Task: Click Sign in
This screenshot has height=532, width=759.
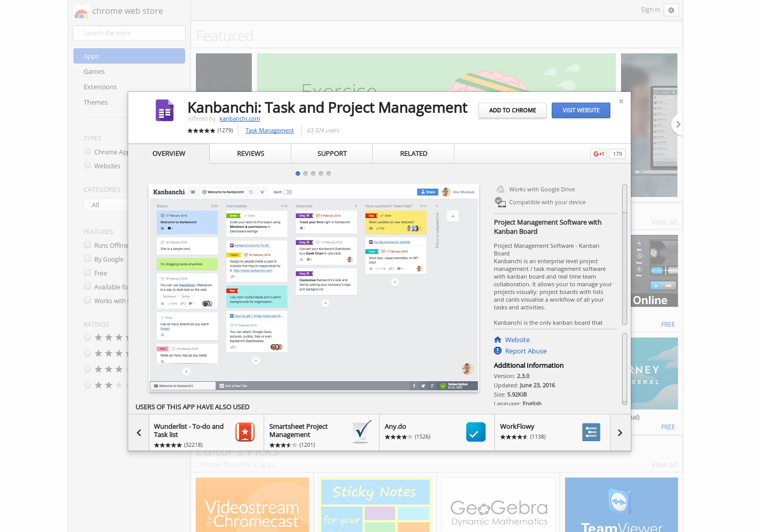Action: pyautogui.click(x=650, y=10)
